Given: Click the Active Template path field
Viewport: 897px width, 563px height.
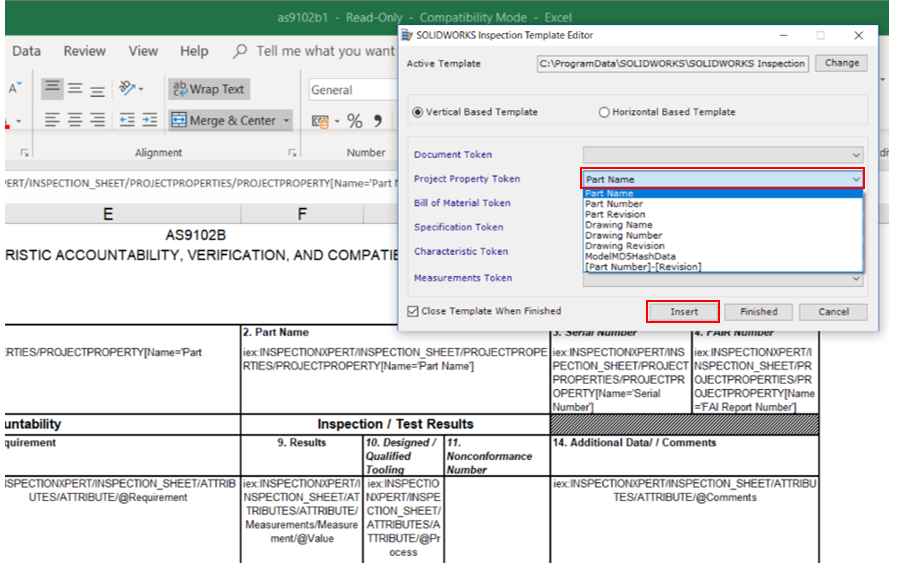Looking at the screenshot, I should 673,64.
